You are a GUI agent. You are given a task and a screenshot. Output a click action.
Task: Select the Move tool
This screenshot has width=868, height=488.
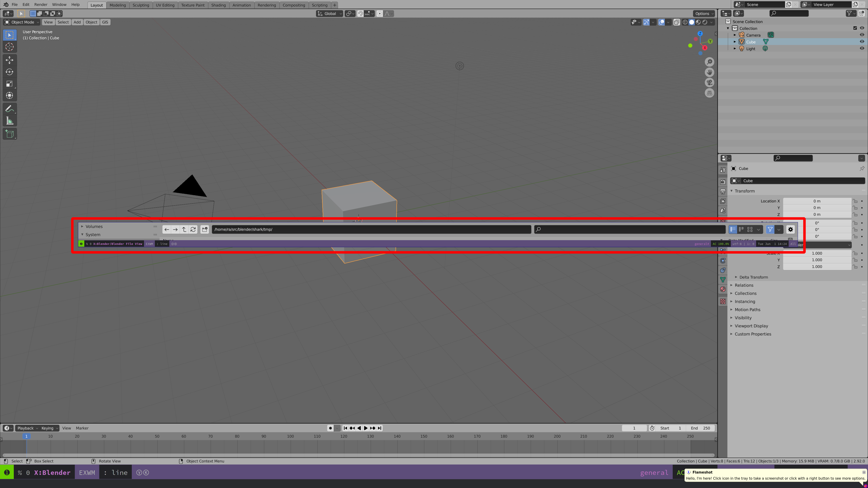pyautogui.click(x=9, y=60)
